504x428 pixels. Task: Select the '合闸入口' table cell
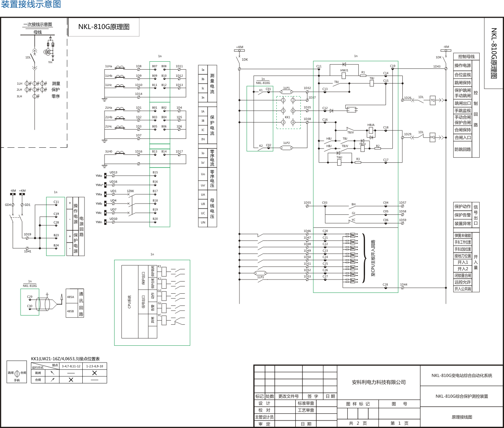coord(463,138)
